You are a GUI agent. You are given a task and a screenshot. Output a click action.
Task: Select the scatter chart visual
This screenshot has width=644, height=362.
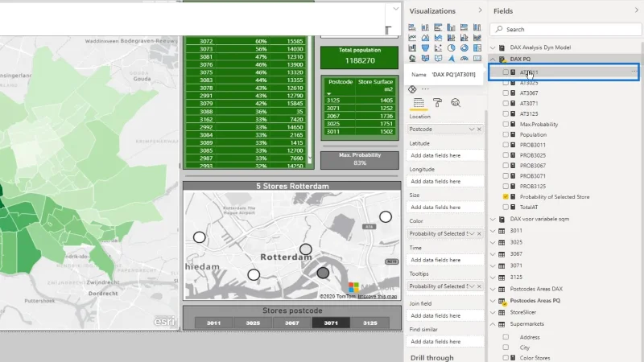point(438,48)
